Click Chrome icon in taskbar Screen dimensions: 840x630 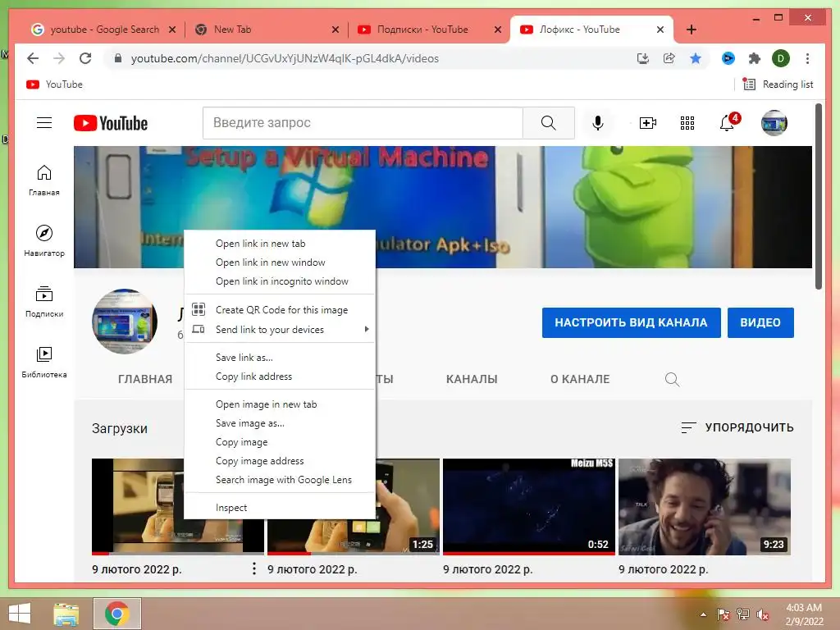click(x=116, y=614)
